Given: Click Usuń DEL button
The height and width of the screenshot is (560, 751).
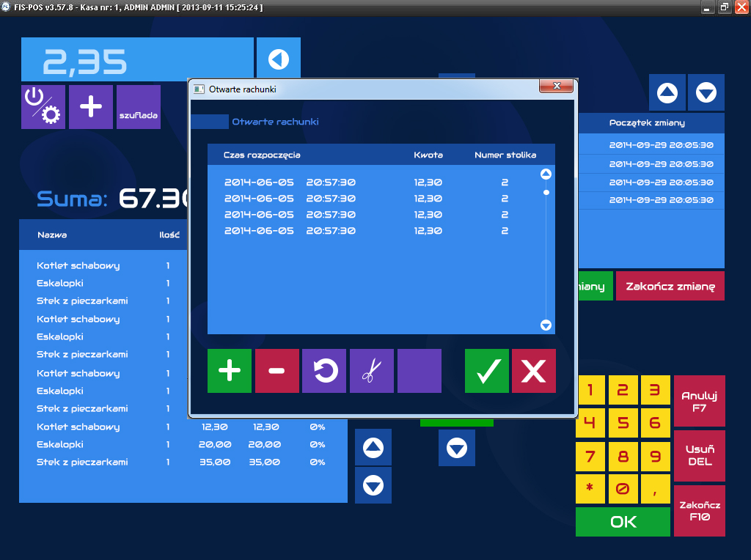Looking at the screenshot, I should click(x=699, y=456).
